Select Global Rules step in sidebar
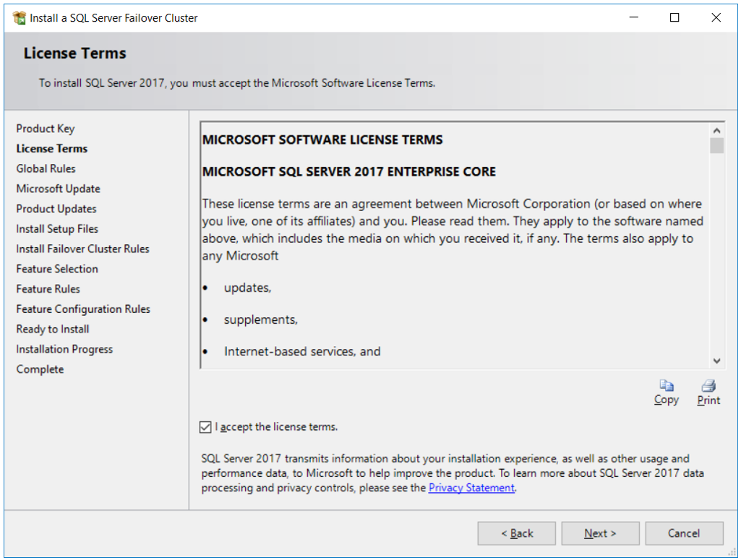 (46, 168)
